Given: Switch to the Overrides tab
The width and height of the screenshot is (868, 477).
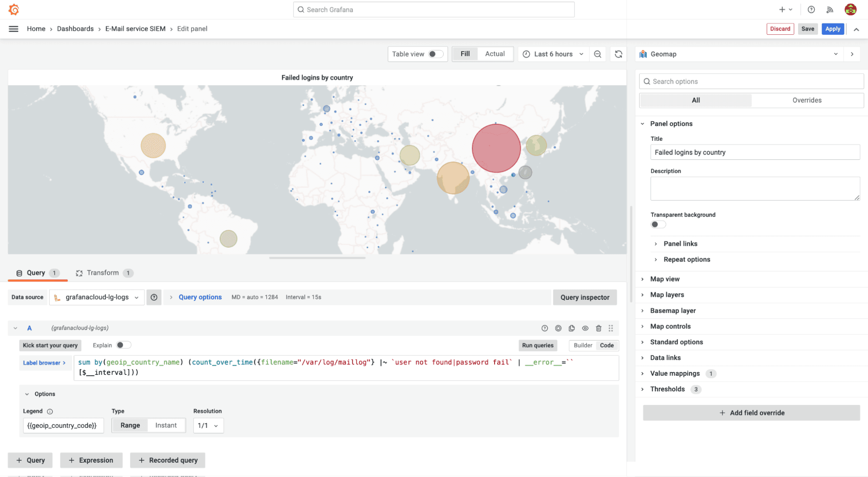Looking at the screenshot, I should 807,100.
